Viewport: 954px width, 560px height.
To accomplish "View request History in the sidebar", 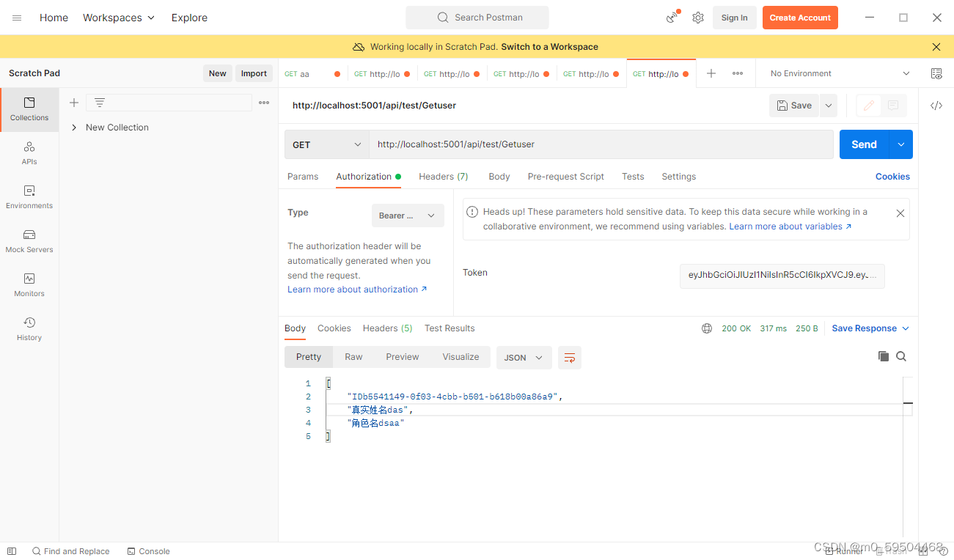I will click(x=29, y=328).
